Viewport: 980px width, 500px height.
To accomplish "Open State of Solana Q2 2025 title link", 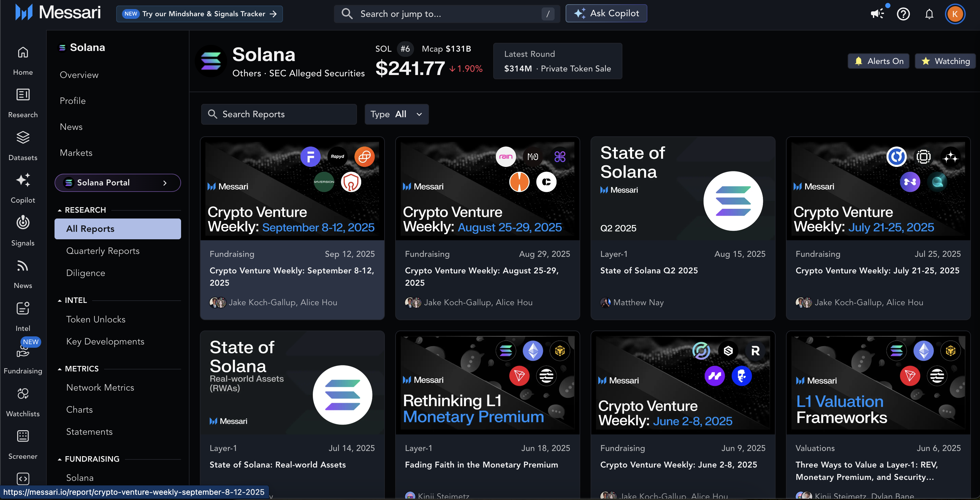I will (649, 270).
